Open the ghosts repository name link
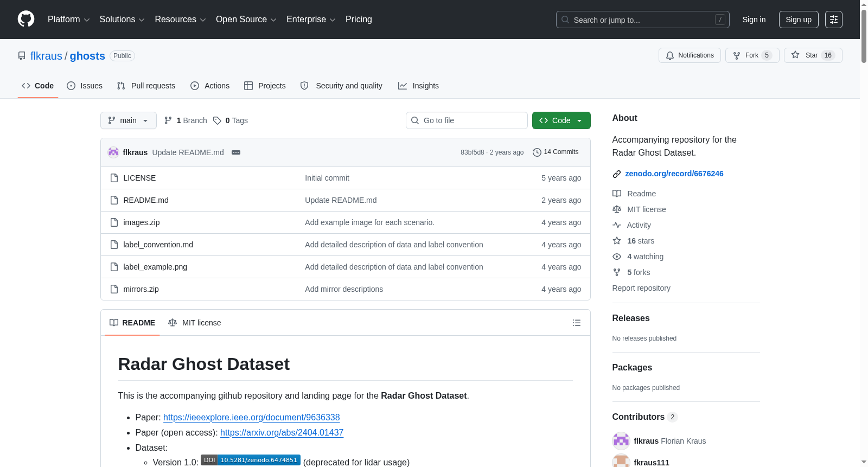This screenshot has width=868, height=467. coord(87,56)
